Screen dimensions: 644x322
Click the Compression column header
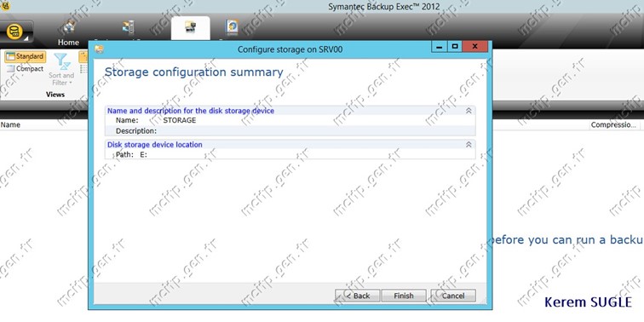(x=613, y=125)
